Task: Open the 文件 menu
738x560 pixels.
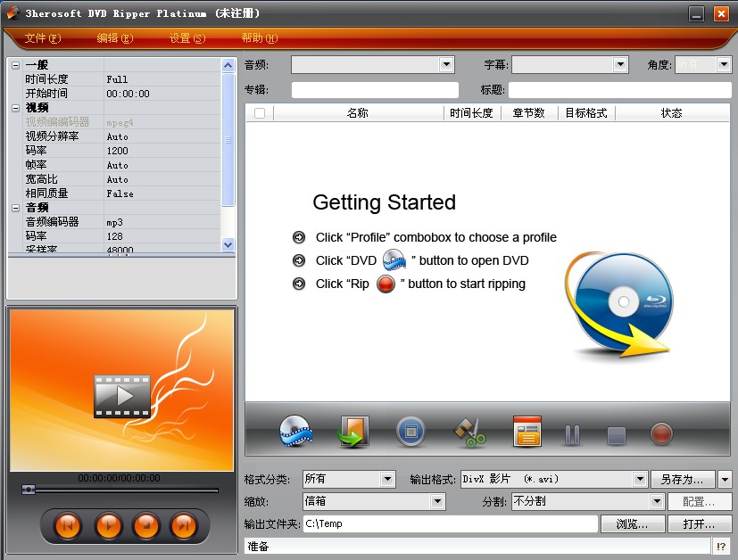Action: (x=41, y=38)
